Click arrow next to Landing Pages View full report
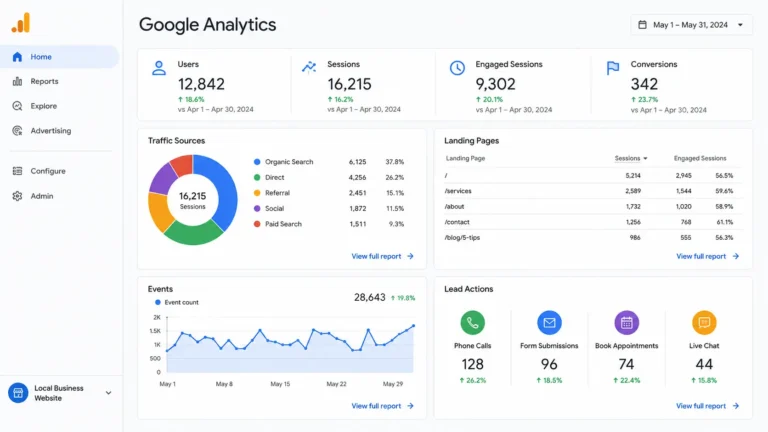 [735, 256]
